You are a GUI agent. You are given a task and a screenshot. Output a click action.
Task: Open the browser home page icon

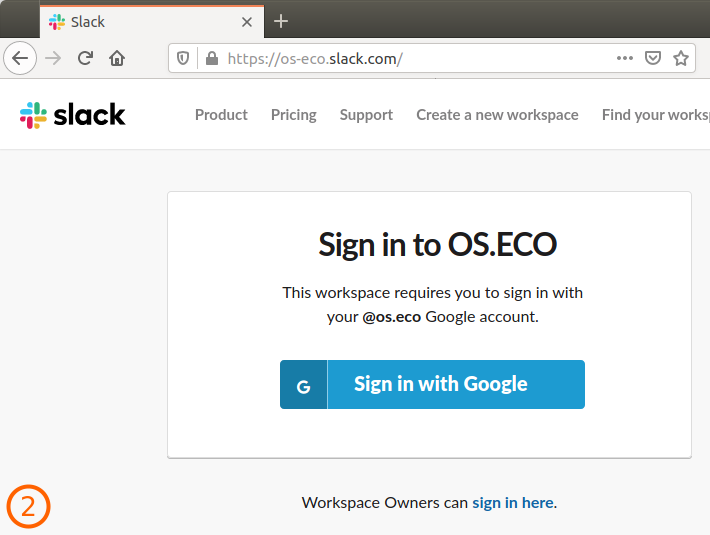(x=117, y=58)
